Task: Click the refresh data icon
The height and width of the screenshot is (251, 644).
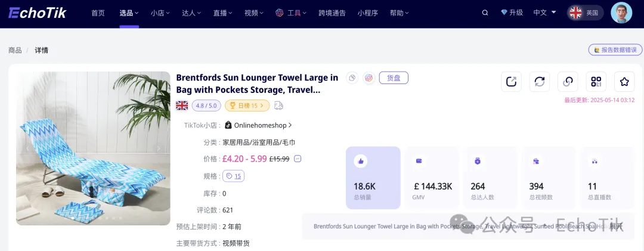Action: [539, 81]
